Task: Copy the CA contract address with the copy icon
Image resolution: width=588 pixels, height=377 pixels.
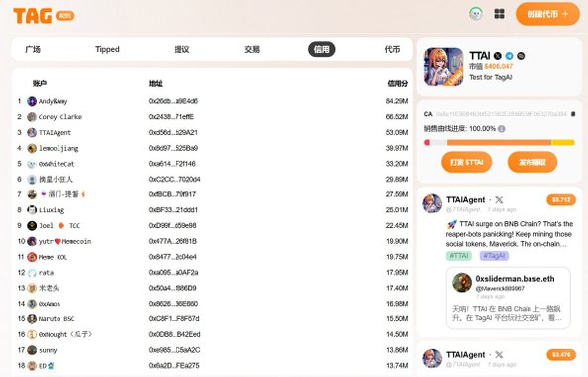Action: pyautogui.click(x=573, y=114)
